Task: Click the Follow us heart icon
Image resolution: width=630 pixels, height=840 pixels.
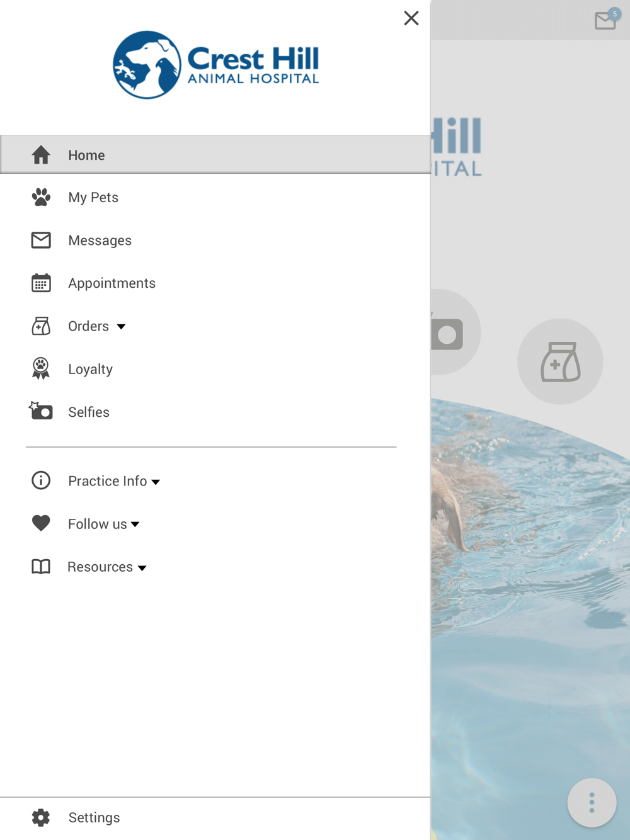Action: click(41, 523)
